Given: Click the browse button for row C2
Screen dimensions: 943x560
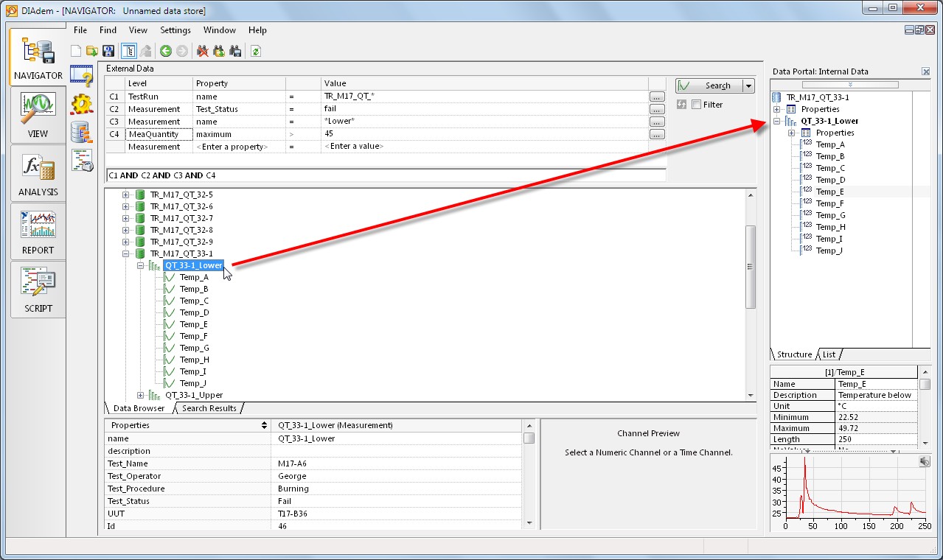Looking at the screenshot, I should pos(657,109).
